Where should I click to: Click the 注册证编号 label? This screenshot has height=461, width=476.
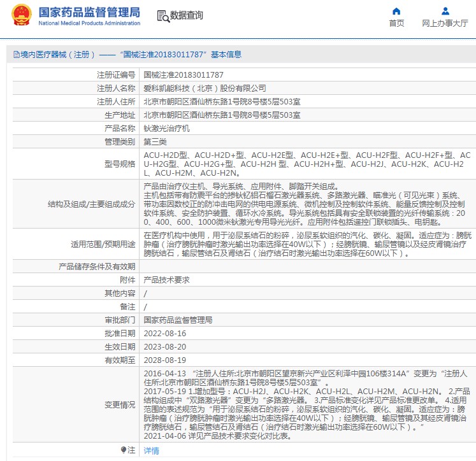click(116, 75)
